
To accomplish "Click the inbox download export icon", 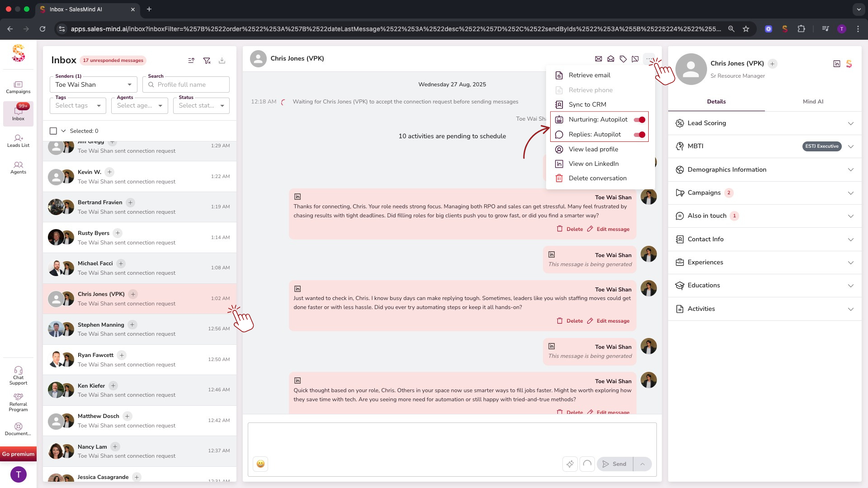I will [x=222, y=61].
